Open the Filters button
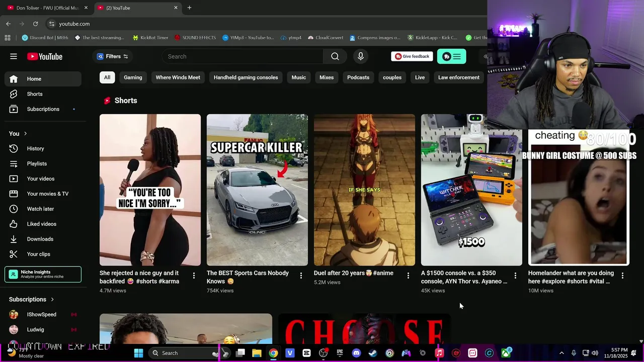The image size is (644, 362). coord(113,56)
